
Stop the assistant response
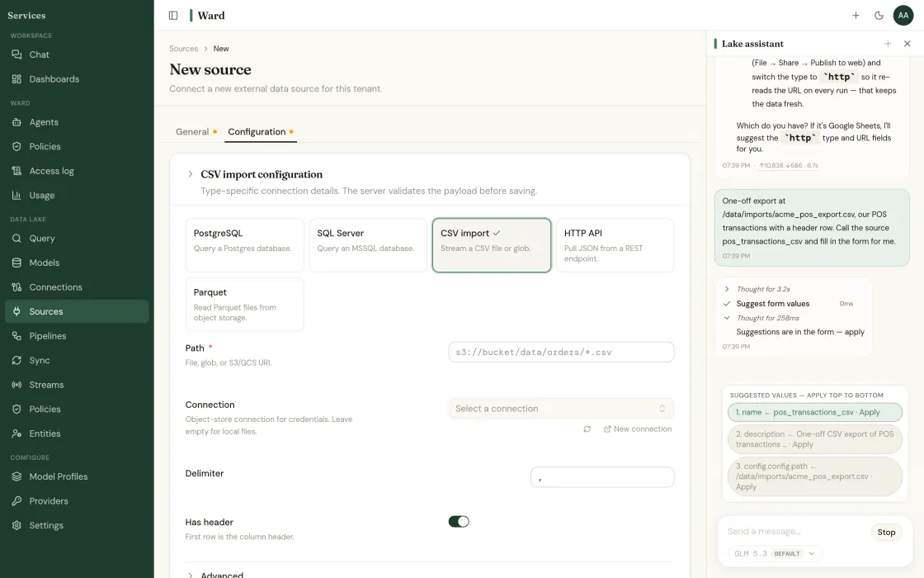pyautogui.click(x=886, y=532)
